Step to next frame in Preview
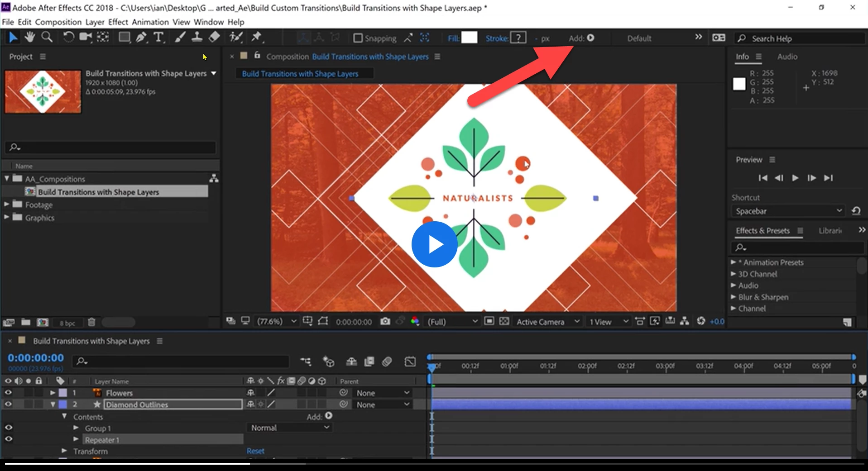The height and width of the screenshot is (471, 868). point(811,178)
